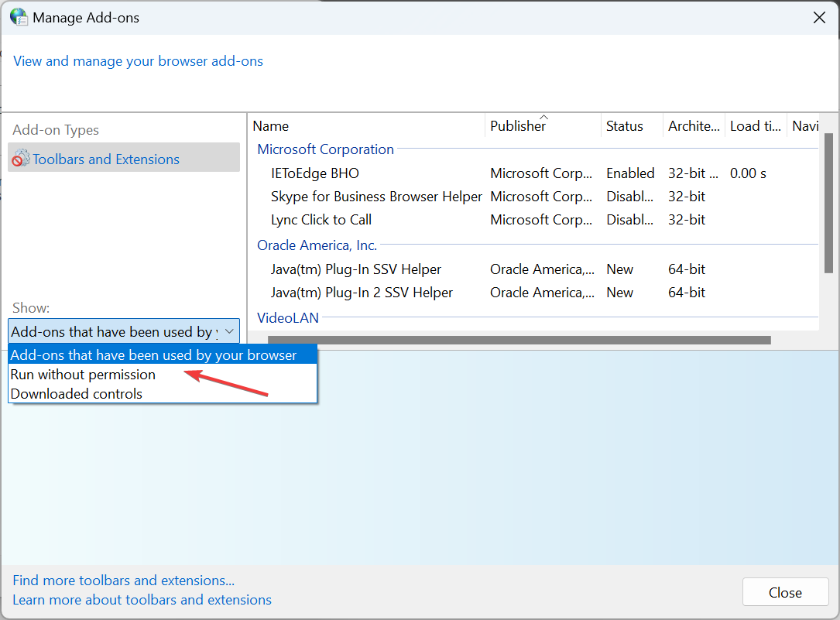Click the Architecture column header

(694, 126)
